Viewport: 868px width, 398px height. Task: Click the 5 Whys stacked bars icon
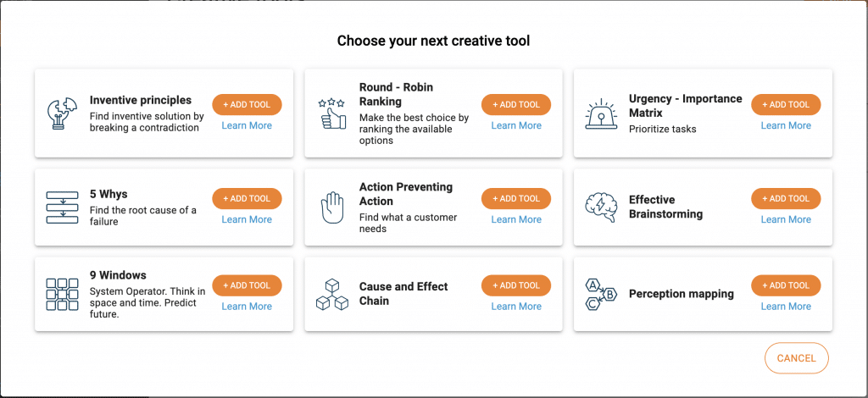point(63,207)
